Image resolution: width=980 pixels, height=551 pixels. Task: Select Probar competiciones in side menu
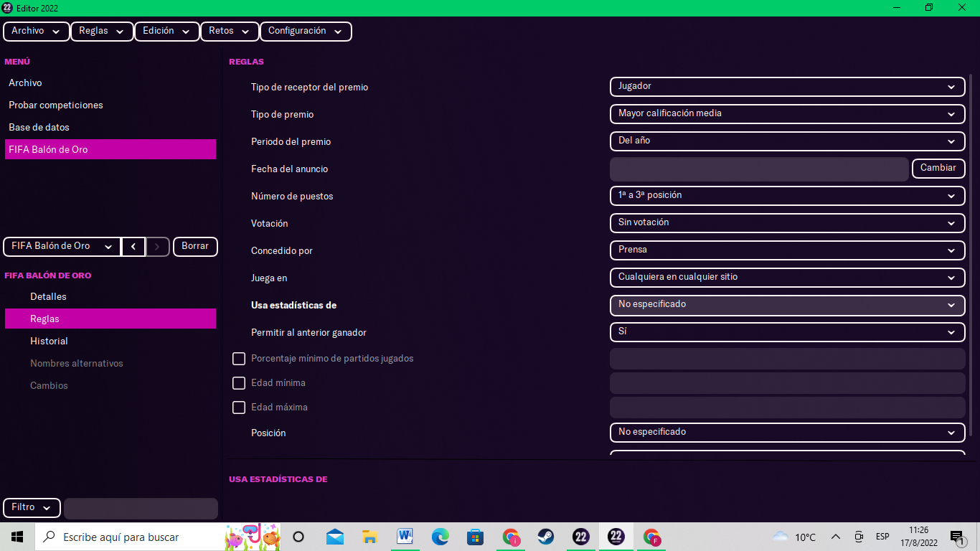click(x=110, y=105)
